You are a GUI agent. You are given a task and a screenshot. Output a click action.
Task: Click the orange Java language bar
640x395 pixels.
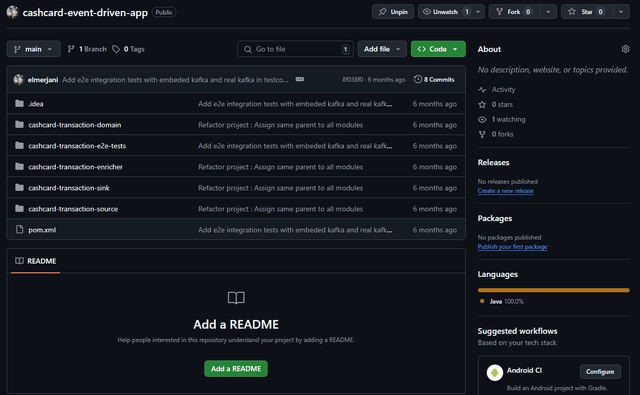[553, 290]
